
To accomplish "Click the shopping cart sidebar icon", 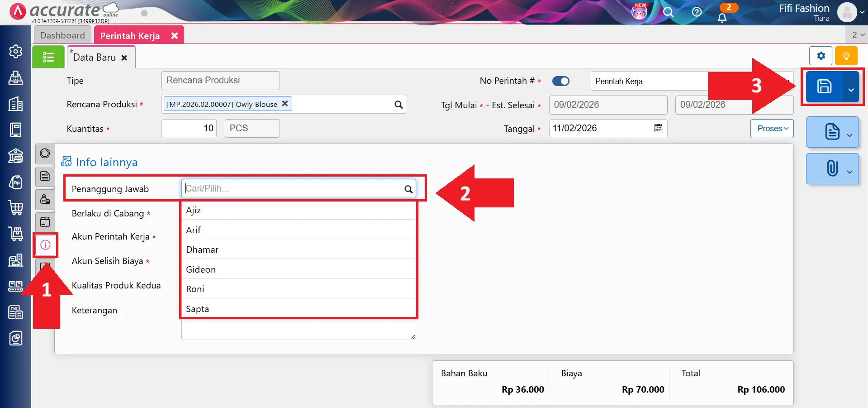I will point(16,208).
